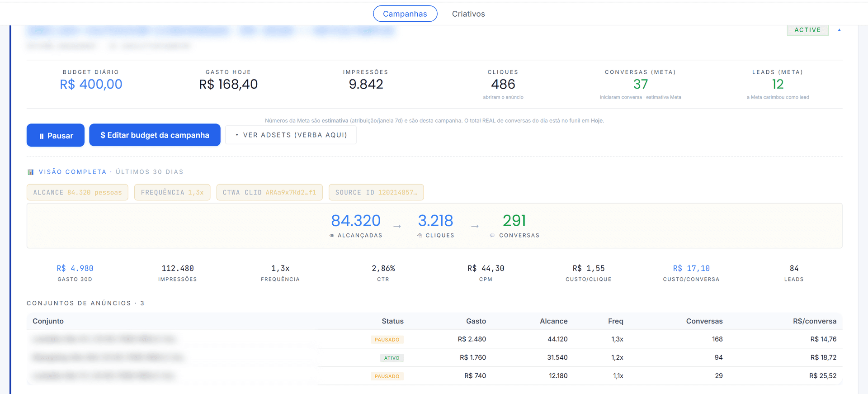Click the 29 conversas cell
This screenshot has width=868, height=394.
tap(719, 376)
